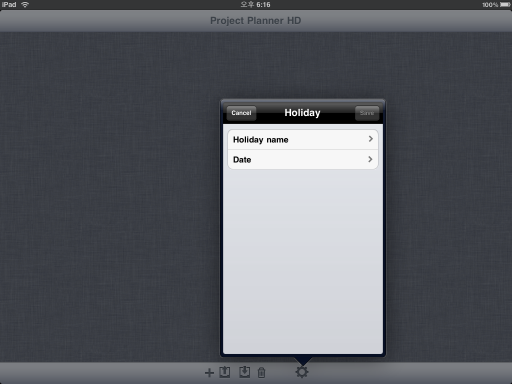
Task: Tap the import download icon in toolbar
Action: pyautogui.click(x=244, y=372)
